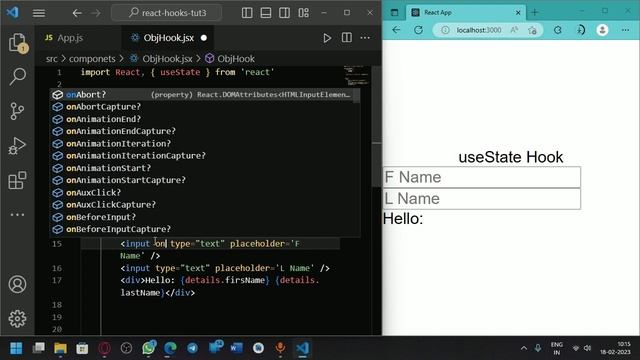Choose the onAnimationEndCapture? suggestion

(x=205, y=131)
